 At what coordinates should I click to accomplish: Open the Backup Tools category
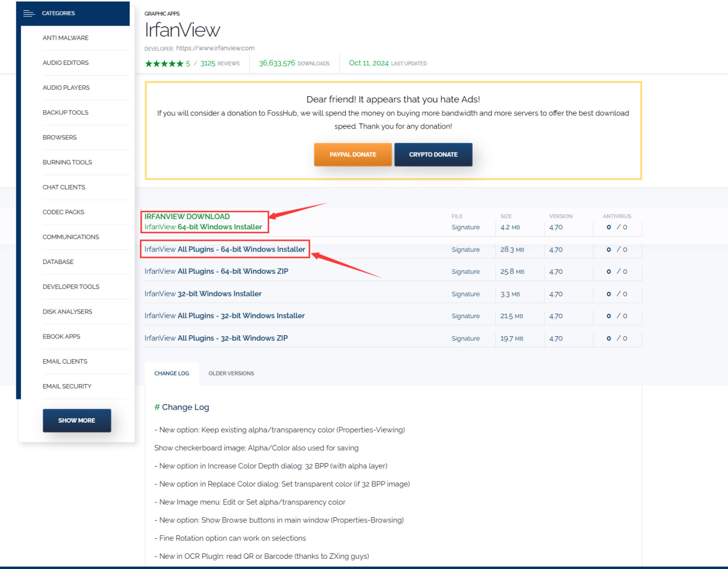[x=65, y=113]
